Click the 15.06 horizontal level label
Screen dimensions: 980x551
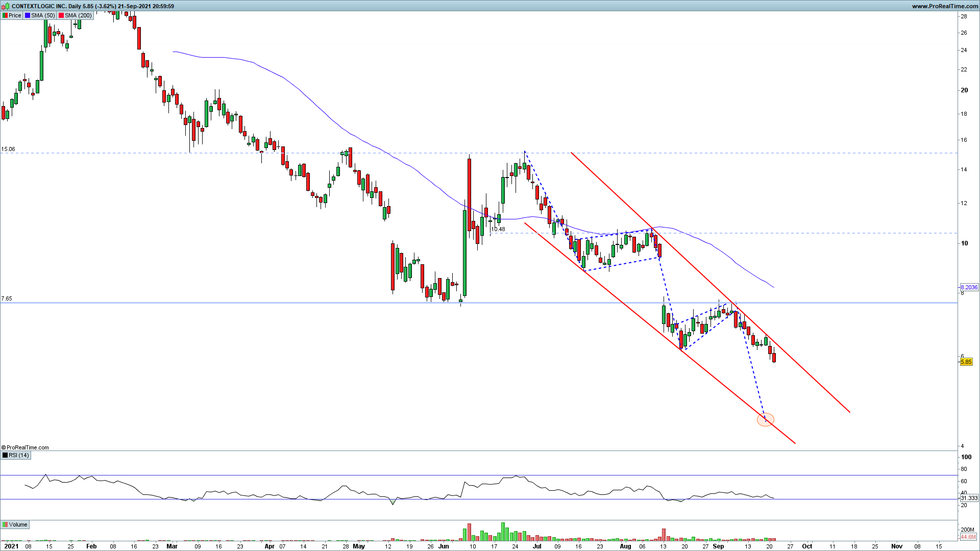pyautogui.click(x=8, y=149)
